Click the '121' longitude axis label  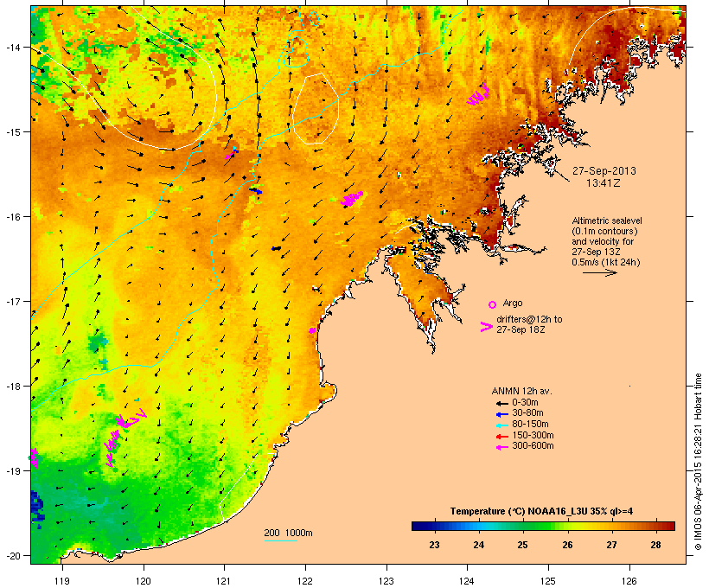[x=224, y=581]
